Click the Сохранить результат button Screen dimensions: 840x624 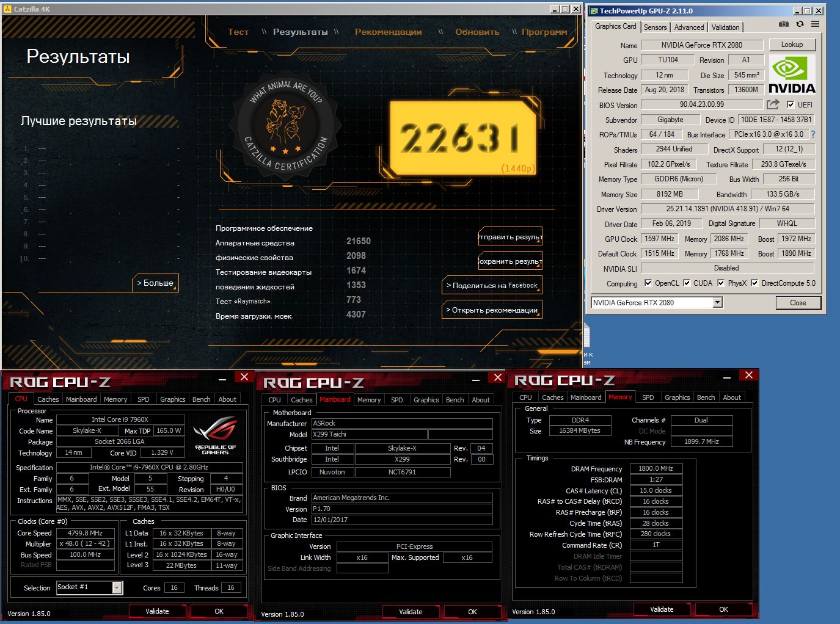[x=510, y=261]
